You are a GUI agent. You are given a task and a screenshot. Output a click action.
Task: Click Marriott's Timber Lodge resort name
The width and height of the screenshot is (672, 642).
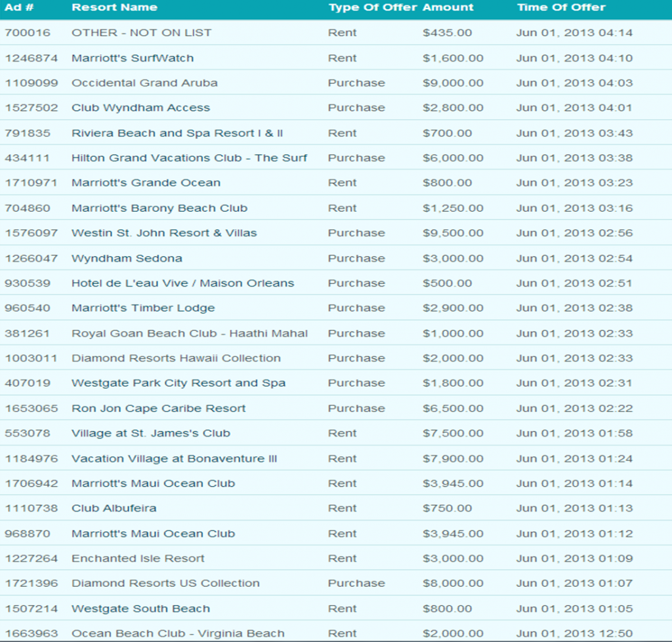click(143, 308)
